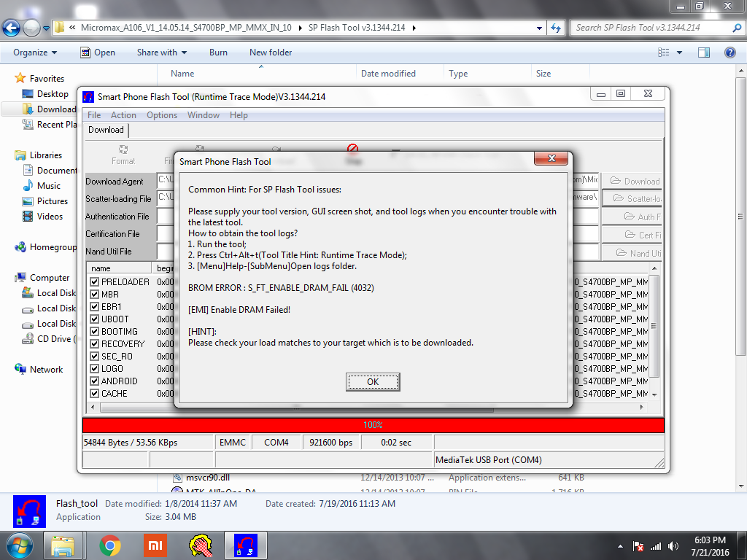
Task: Select Music in Libraries
Action: [42, 186]
